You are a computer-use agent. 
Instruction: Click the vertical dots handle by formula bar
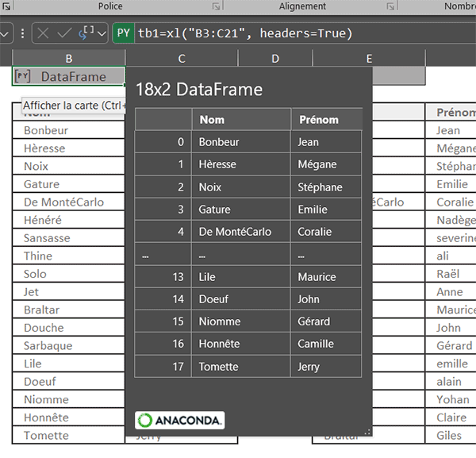[x=22, y=33]
